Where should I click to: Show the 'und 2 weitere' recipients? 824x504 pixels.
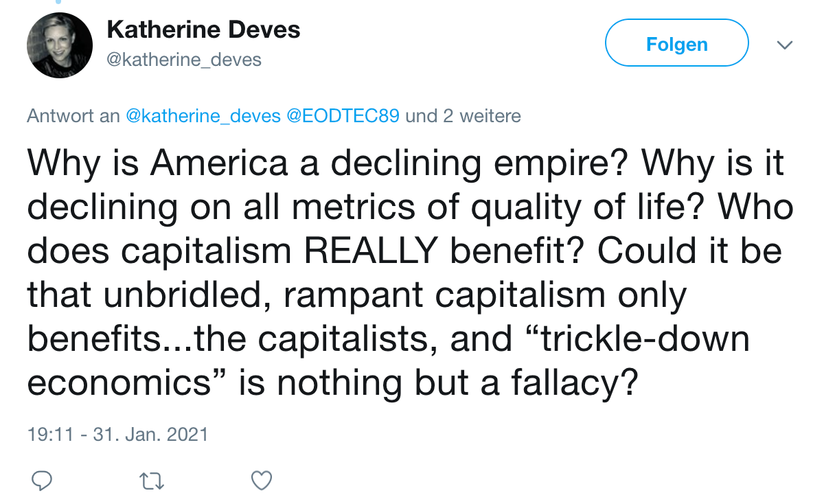(463, 116)
